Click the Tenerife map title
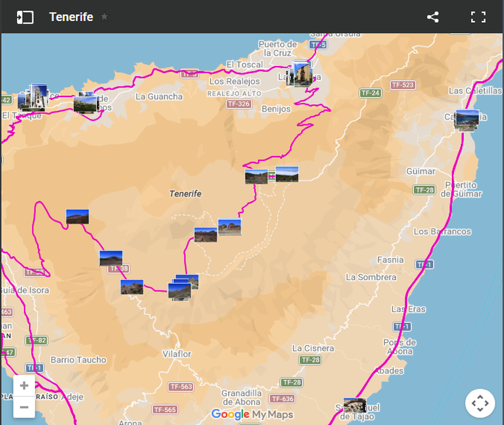Image resolution: width=504 pixels, height=425 pixels. pyautogui.click(x=71, y=16)
